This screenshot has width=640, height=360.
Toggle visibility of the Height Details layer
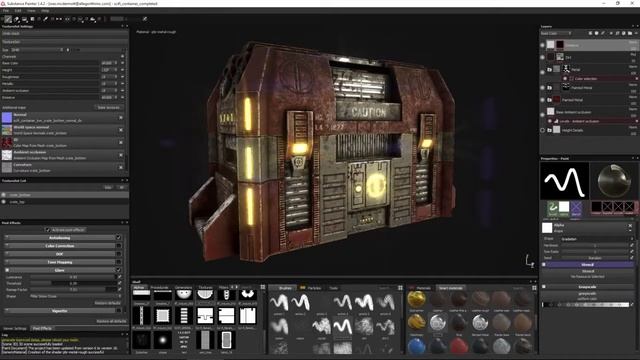click(542, 130)
